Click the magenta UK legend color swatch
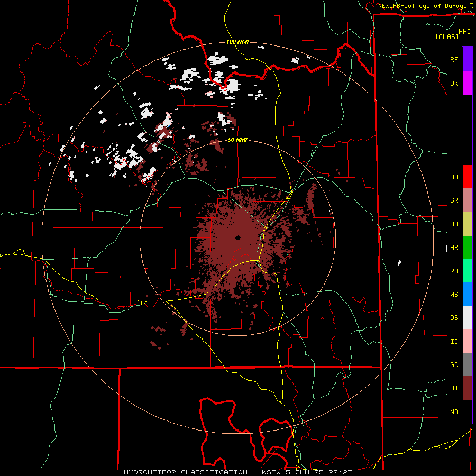Image resolution: width=476 pixels, height=476 pixels. click(x=467, y=83)
